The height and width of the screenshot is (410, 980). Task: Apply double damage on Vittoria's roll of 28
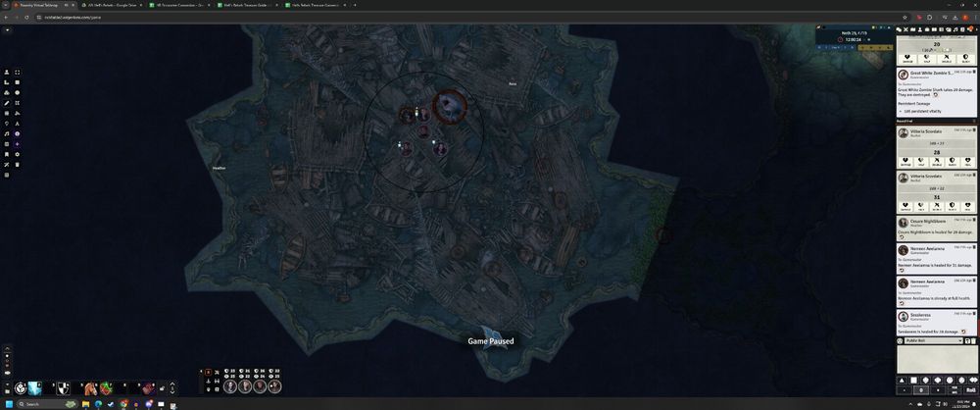tap(936, 161)
